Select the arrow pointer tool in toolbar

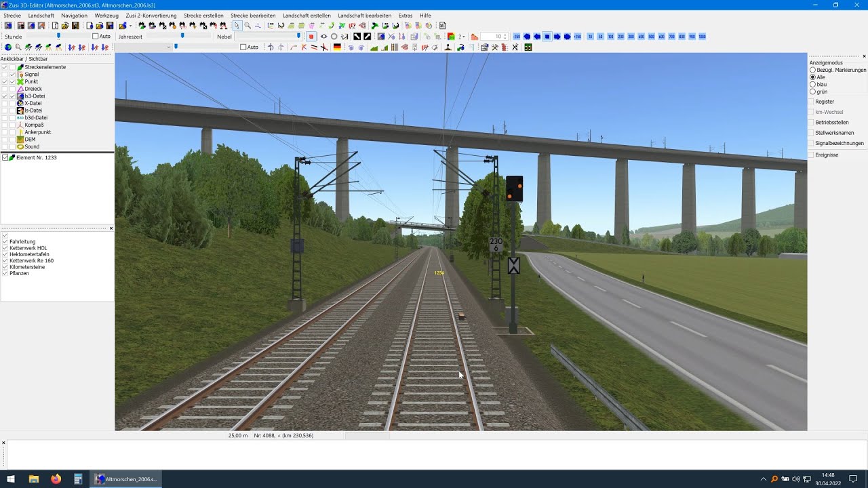click(x=237, y=26)
